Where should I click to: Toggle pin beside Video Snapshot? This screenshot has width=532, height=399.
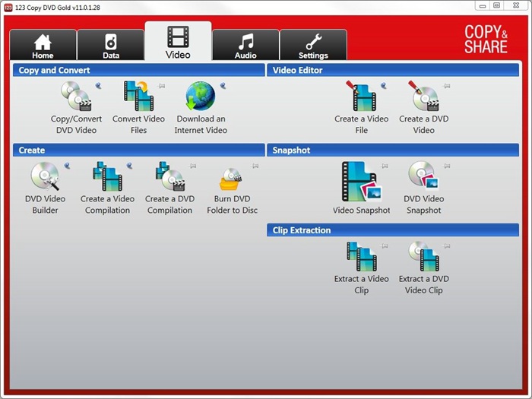tap(385, 166)
